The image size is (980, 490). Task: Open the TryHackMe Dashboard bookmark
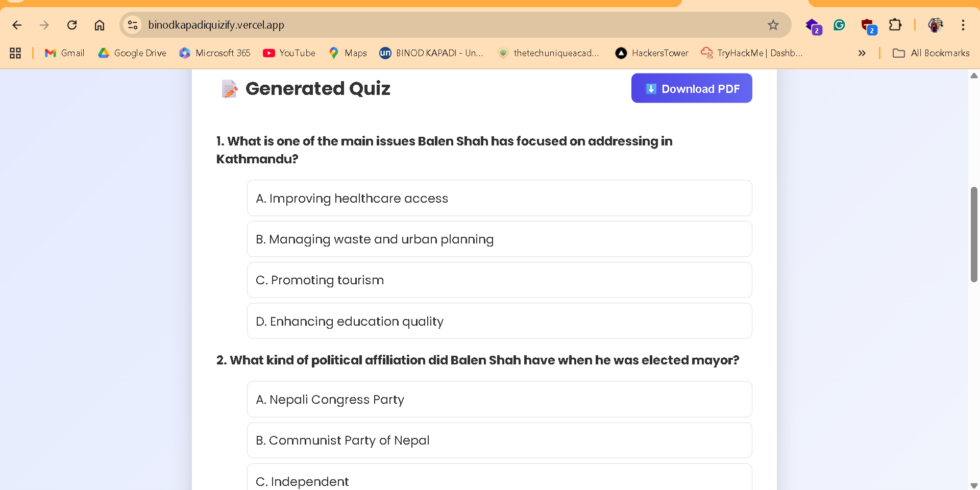click(x=751, y=53)
